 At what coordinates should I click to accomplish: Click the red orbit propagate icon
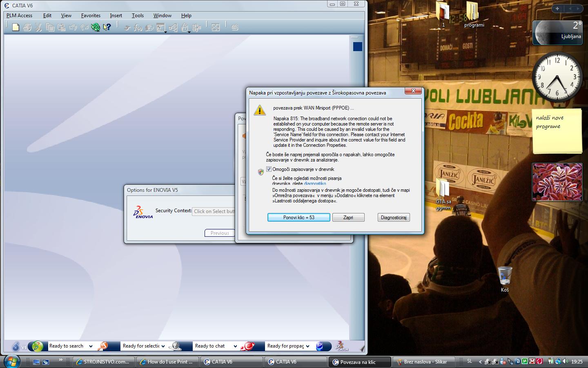247,346
